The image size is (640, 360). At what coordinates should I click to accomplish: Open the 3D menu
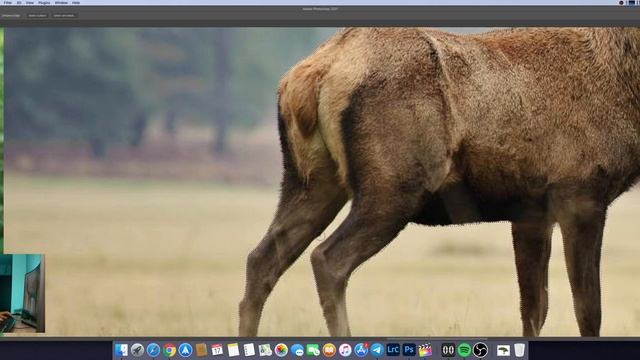tap(19, 2)
